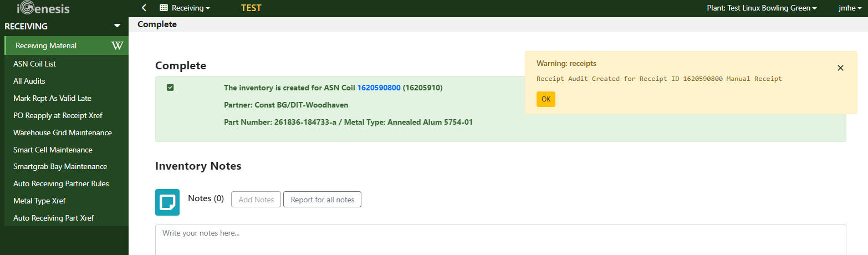Click the teal notes icon
868x255 pixels.
pos(167,202)
